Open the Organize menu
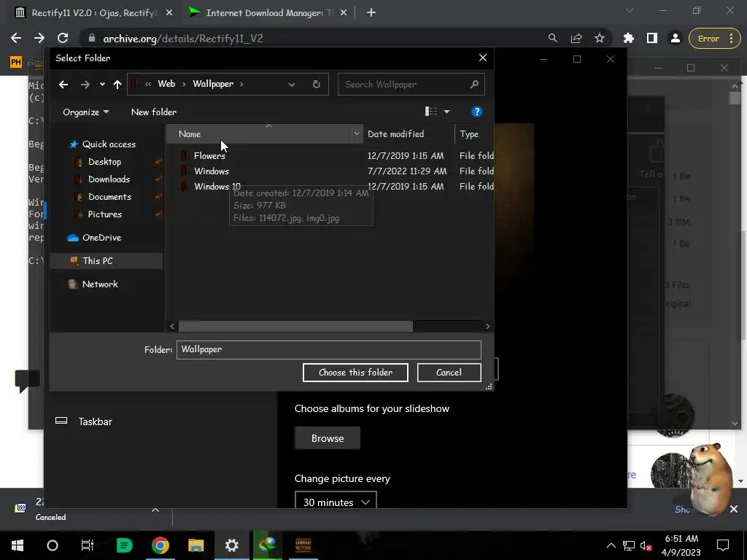 [x=86, y=112]
